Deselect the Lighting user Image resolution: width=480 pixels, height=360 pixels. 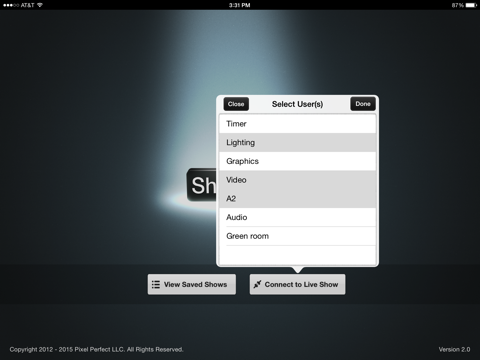297,142
